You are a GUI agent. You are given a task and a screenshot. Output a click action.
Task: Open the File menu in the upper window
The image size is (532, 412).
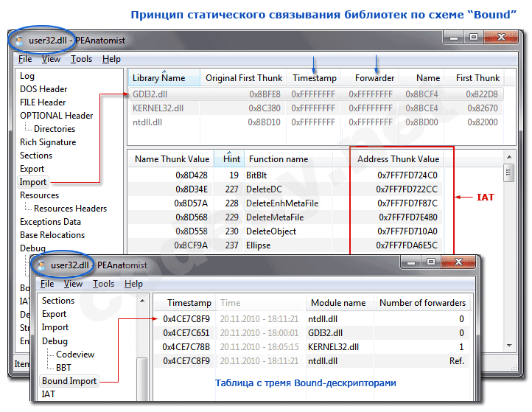[25, 59]
